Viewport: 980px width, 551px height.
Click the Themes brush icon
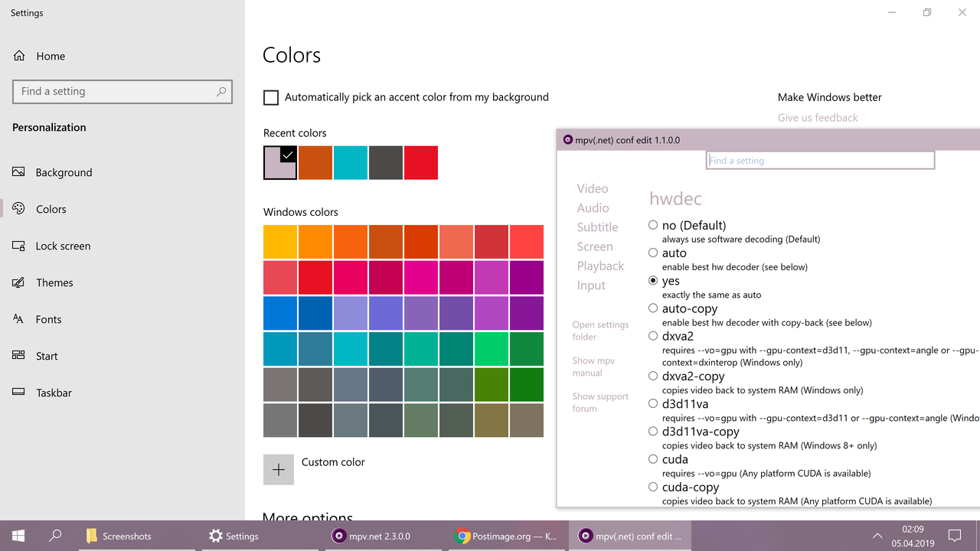point(19,282)
